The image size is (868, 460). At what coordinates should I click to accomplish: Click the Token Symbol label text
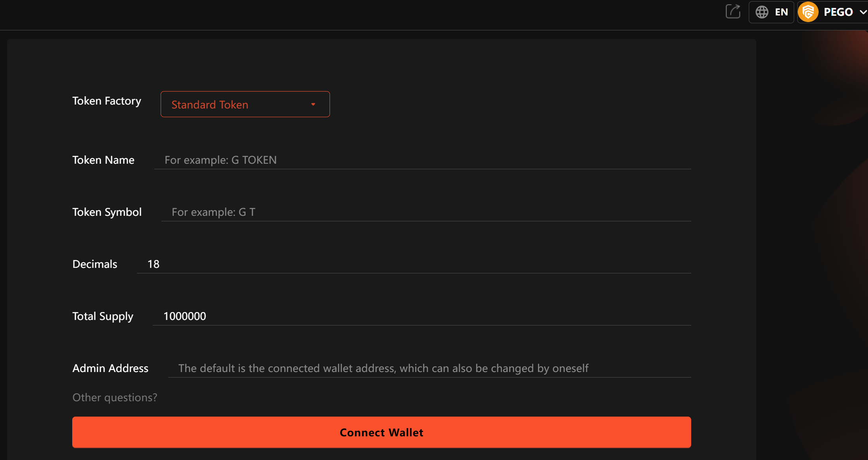107,212
